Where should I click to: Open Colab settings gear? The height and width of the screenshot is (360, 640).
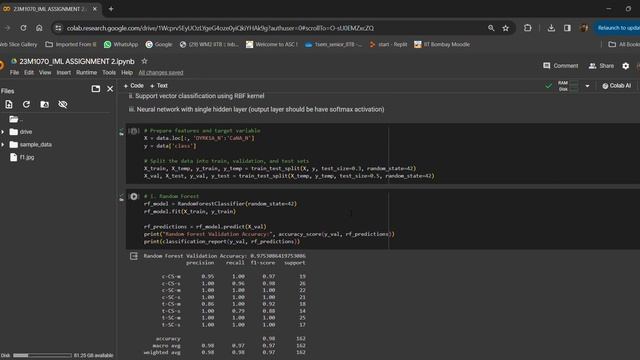pos(625,66)
